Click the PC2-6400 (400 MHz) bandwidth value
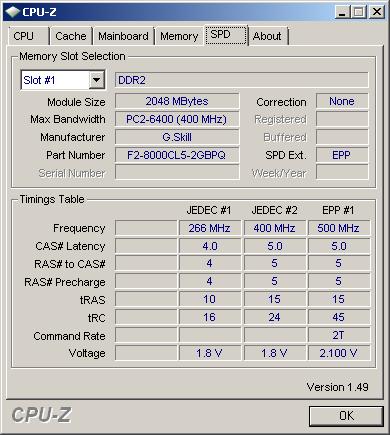 tap(177, 119)
